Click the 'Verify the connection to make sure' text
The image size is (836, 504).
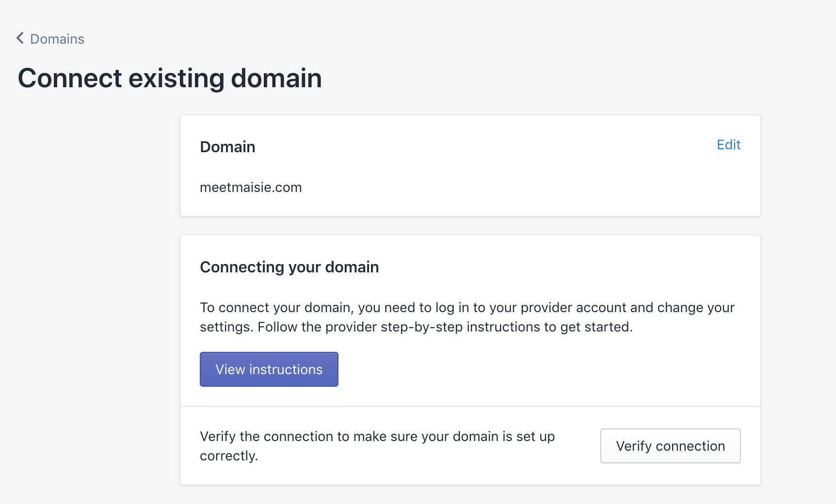tap(377, 446)
